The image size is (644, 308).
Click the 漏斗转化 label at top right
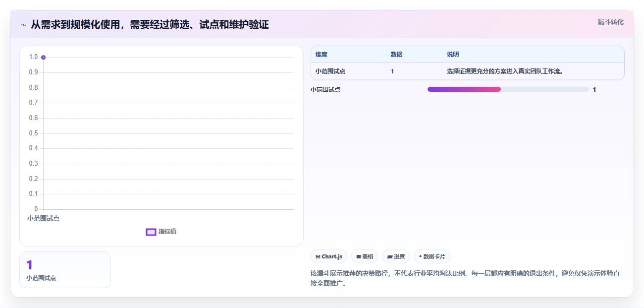point(610,22)
